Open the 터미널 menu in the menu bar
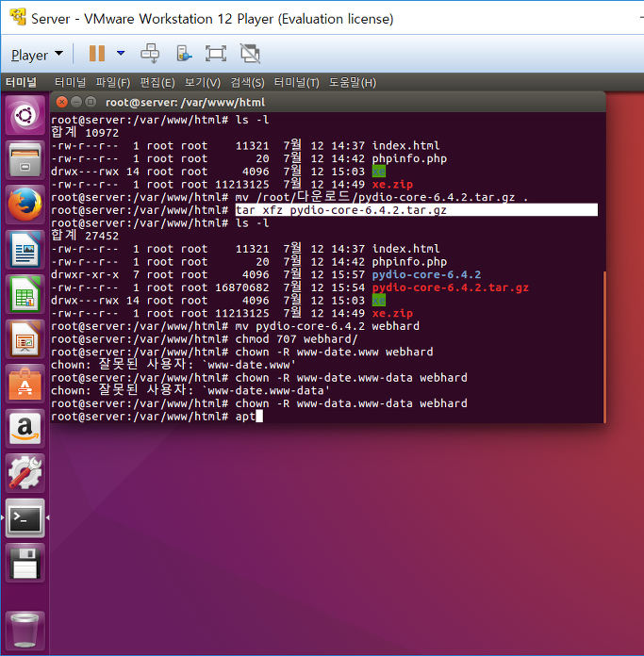Screen dimensions: 644x656 (70, 82)
